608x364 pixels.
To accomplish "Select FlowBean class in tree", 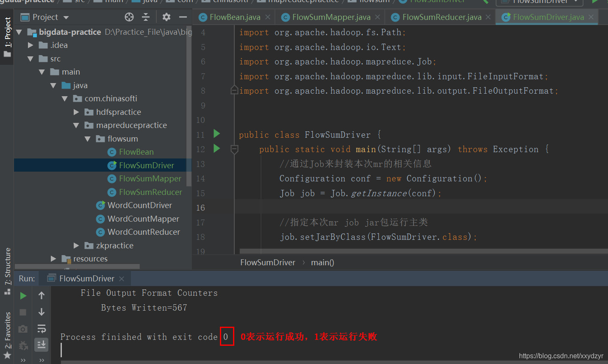I will click(x=136, y=152).
